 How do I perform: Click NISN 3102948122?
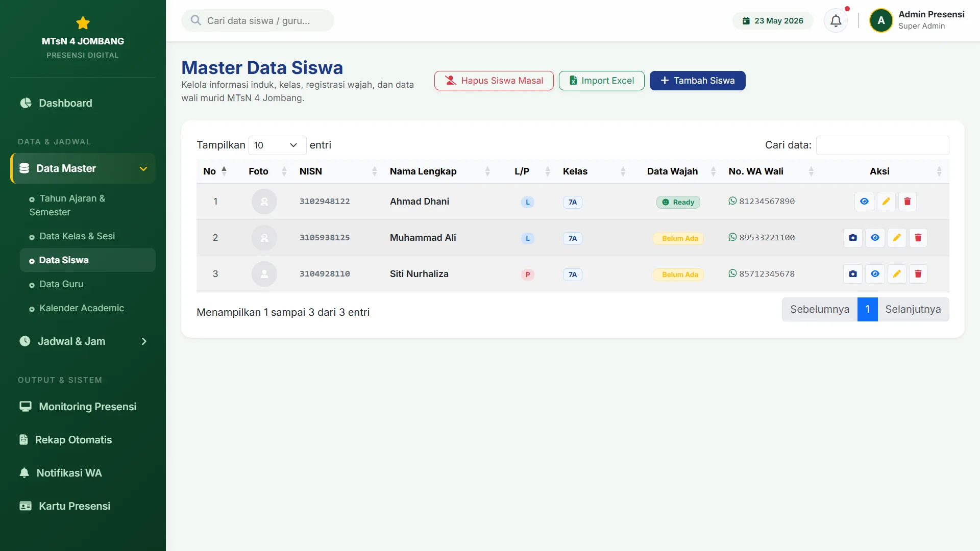[x=325, y=202]
